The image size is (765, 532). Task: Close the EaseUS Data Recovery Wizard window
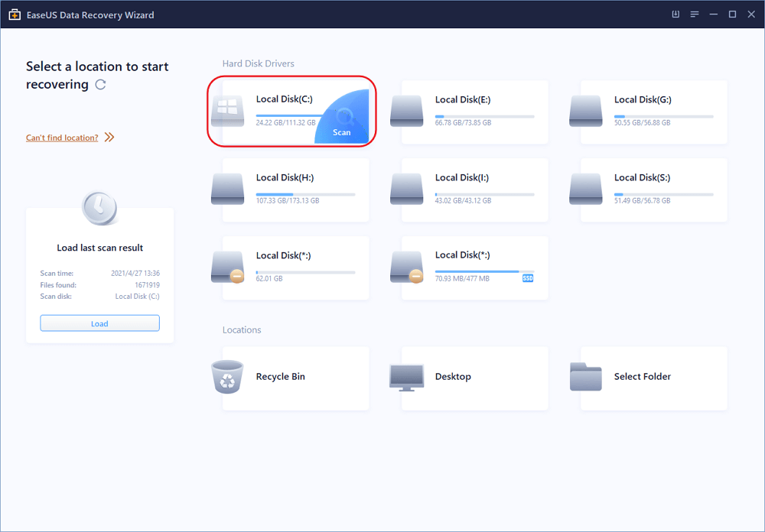click(751, 15)
